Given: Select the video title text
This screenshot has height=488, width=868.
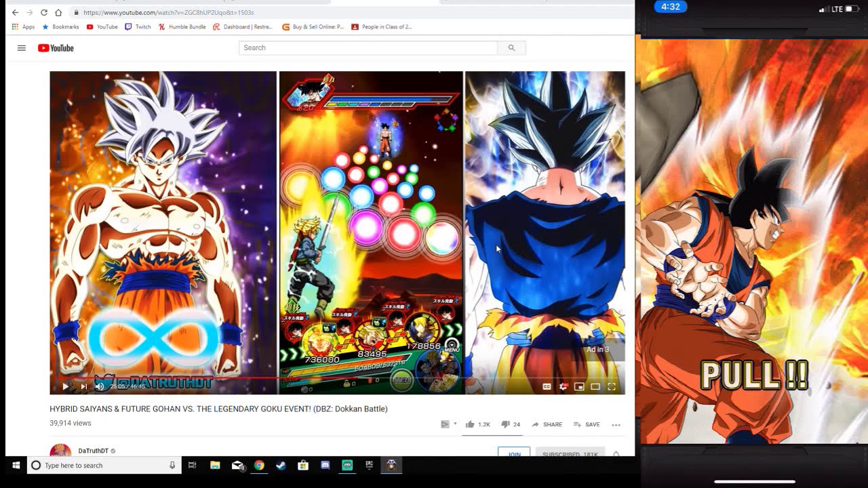Looking at the screenshot, I should (x=218, y=409).
